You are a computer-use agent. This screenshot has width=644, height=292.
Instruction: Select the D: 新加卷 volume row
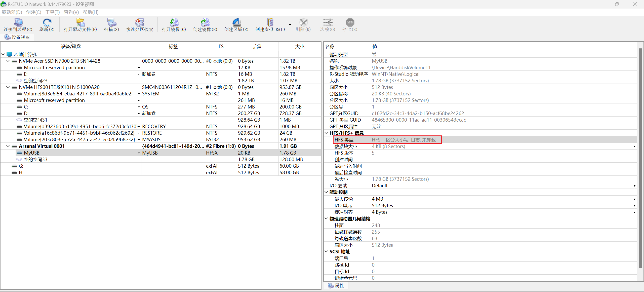click(x=160, y=113)
